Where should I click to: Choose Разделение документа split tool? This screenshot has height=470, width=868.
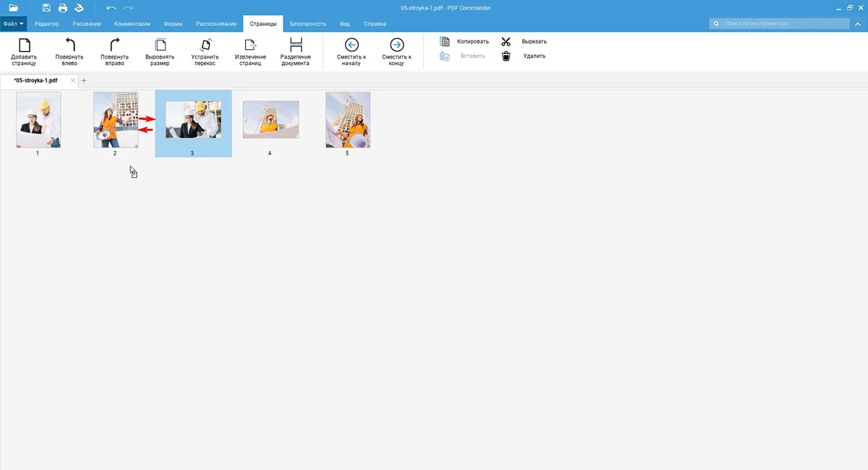click(295, 46)
